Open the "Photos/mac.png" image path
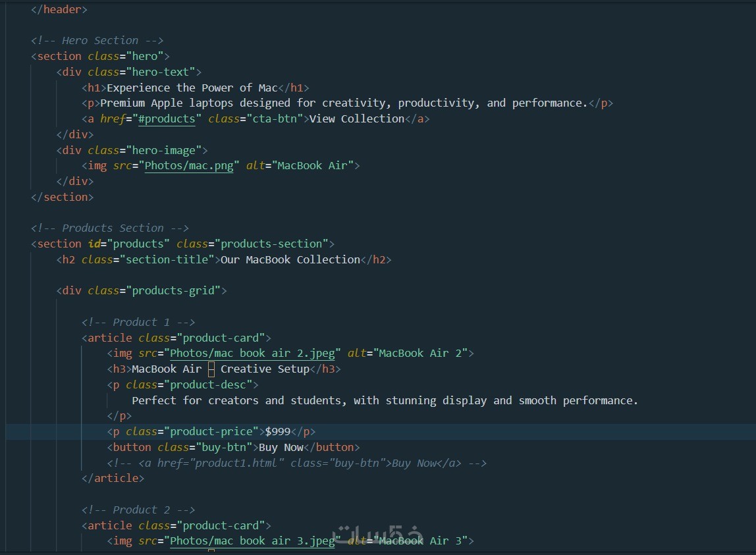Image resolution: width=756 pixels, height=555 pixels. click(x=189, y=166)
